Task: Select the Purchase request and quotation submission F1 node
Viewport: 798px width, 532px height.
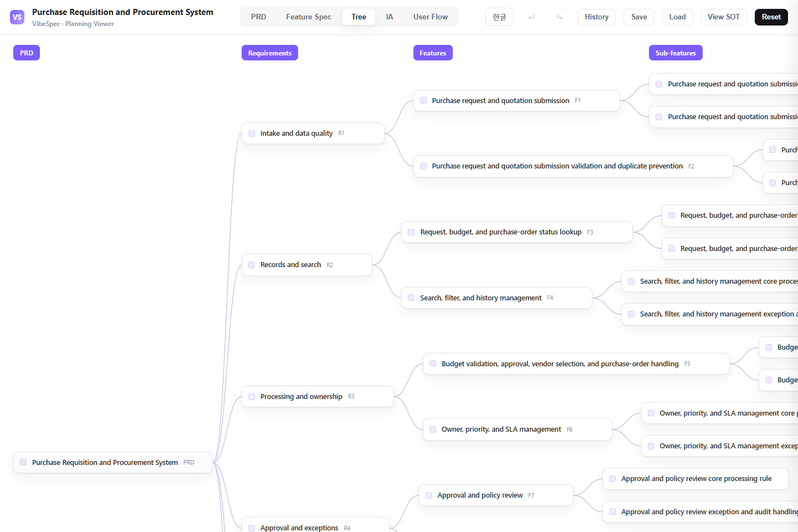Action: click(516, 100)
